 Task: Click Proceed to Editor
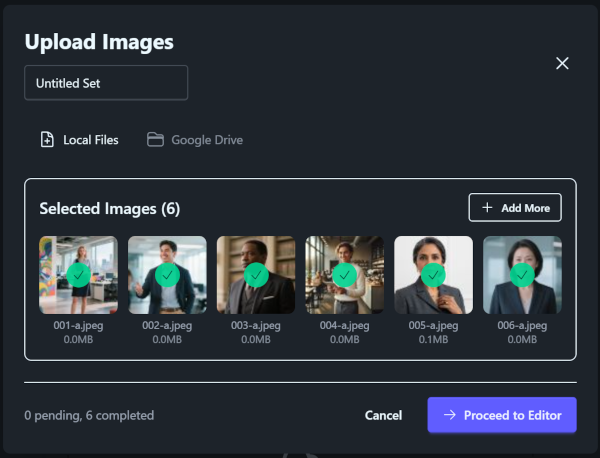click(x=502, y=415)
